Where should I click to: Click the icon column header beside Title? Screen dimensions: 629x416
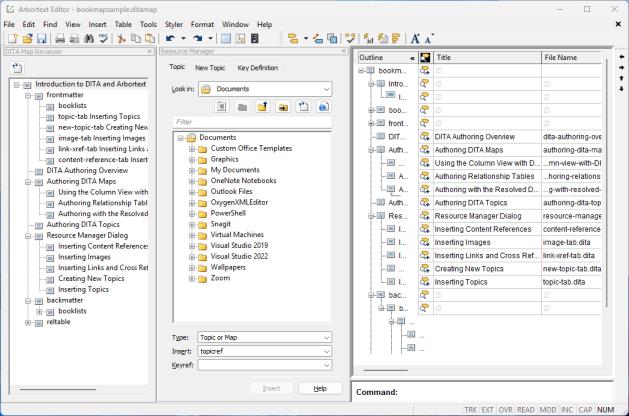click(x=425, y=58)
